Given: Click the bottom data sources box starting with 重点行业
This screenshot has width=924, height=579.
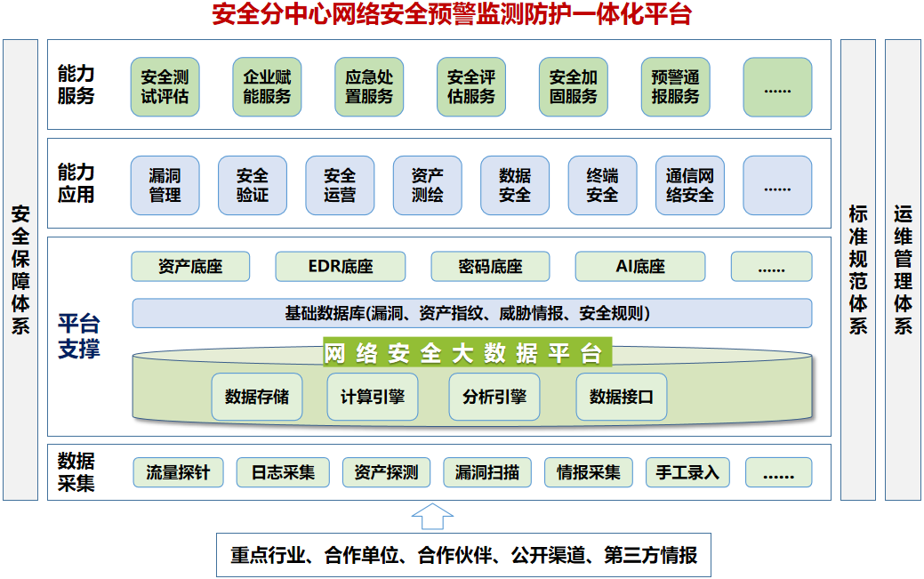Looking at the screenshot, I should point(463,556).
